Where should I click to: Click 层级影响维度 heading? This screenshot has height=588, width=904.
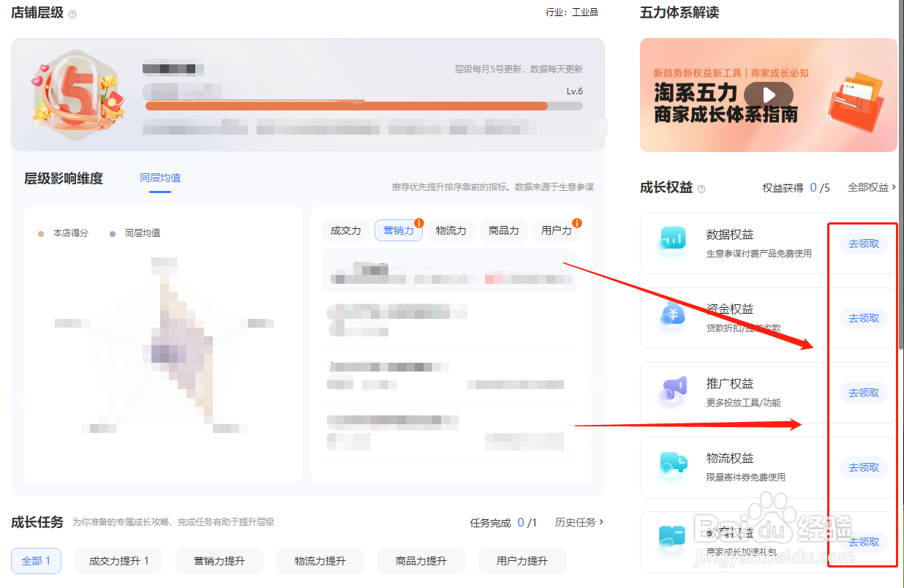(x=64, y=178)
